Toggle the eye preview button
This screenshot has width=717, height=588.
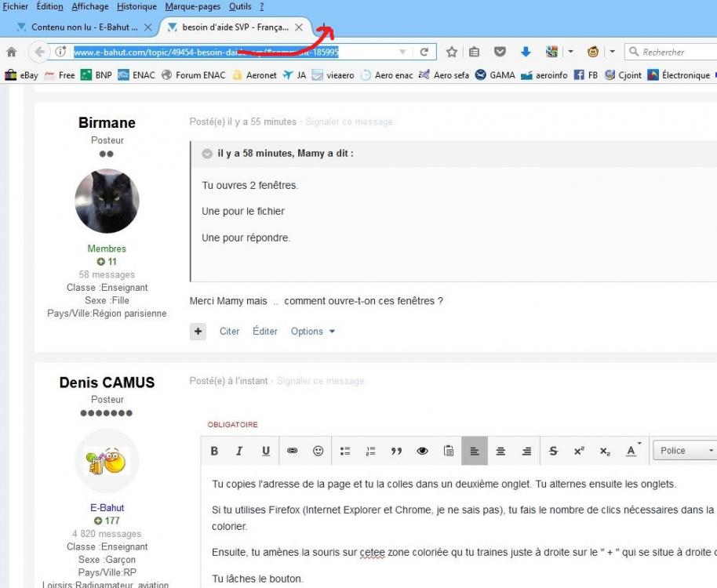click(423, 451)
